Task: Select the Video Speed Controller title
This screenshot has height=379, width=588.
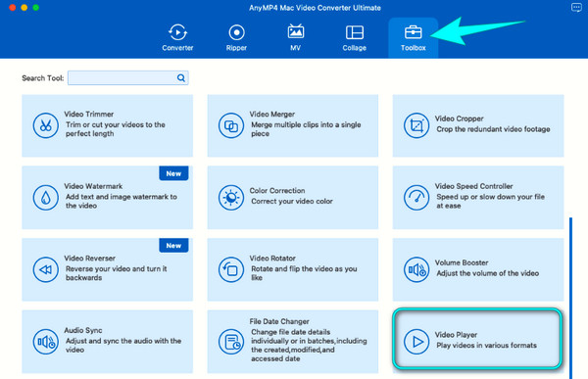Action: [x=473, y=186]
